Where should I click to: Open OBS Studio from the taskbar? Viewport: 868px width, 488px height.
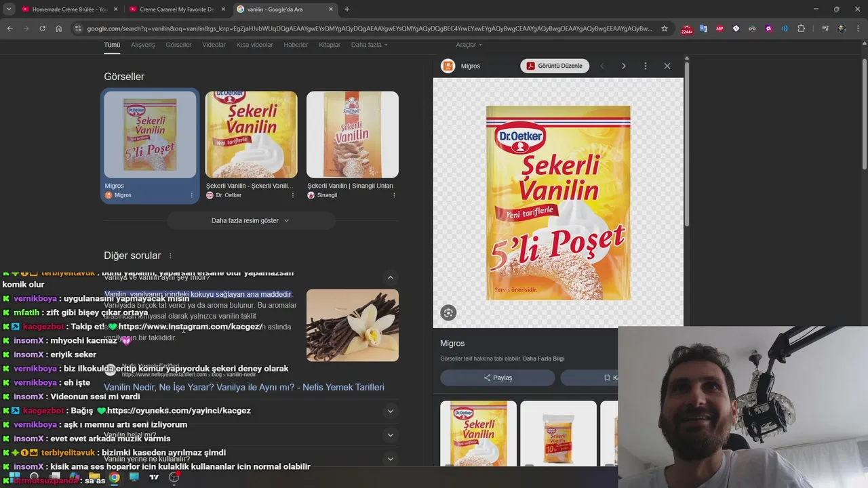click(174, 477)
